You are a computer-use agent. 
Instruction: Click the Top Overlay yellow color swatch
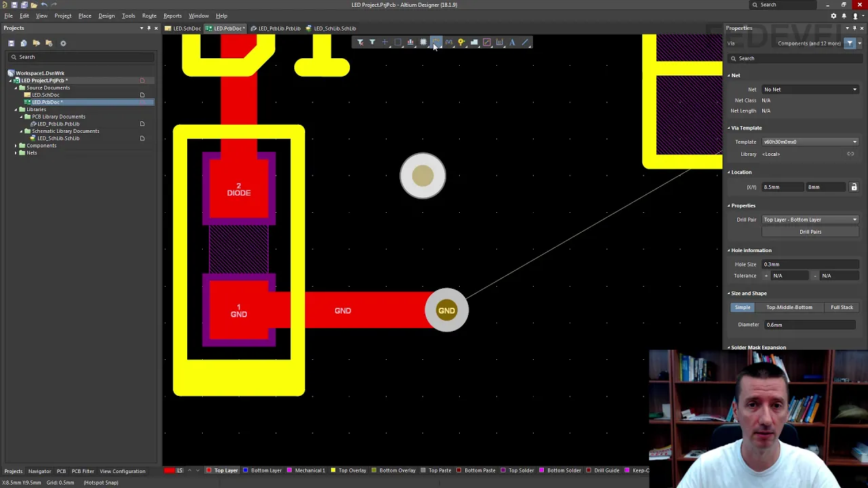pyautogui.click(x=333, y=470)
